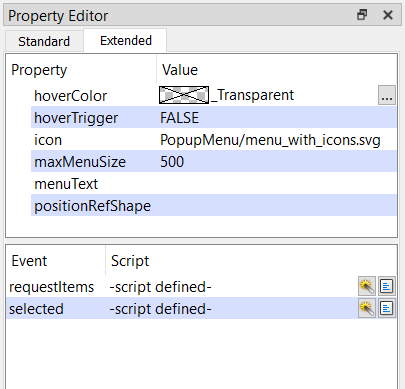Open script wizard for requestItems event

pos(367,286)
